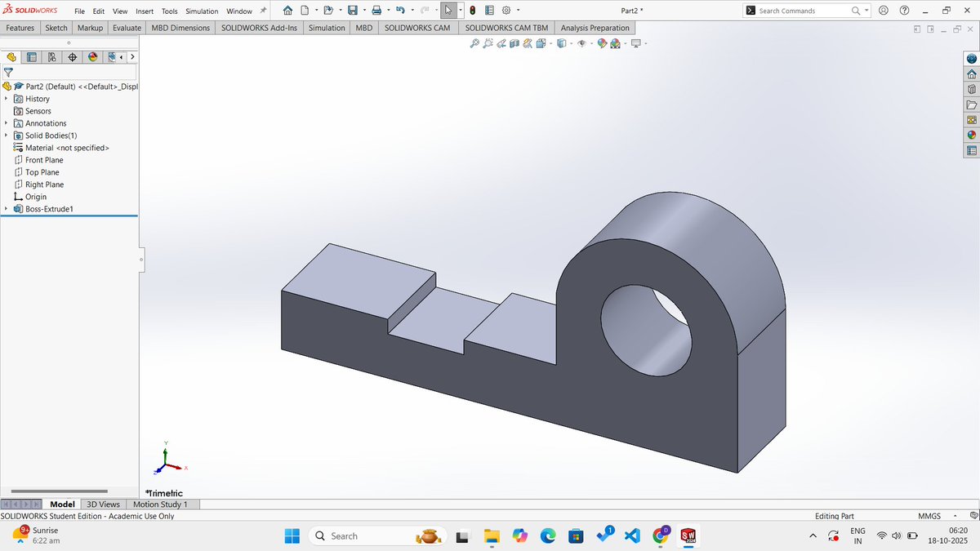Open View Orientation cube icon
980x551 pixels.
540,43
